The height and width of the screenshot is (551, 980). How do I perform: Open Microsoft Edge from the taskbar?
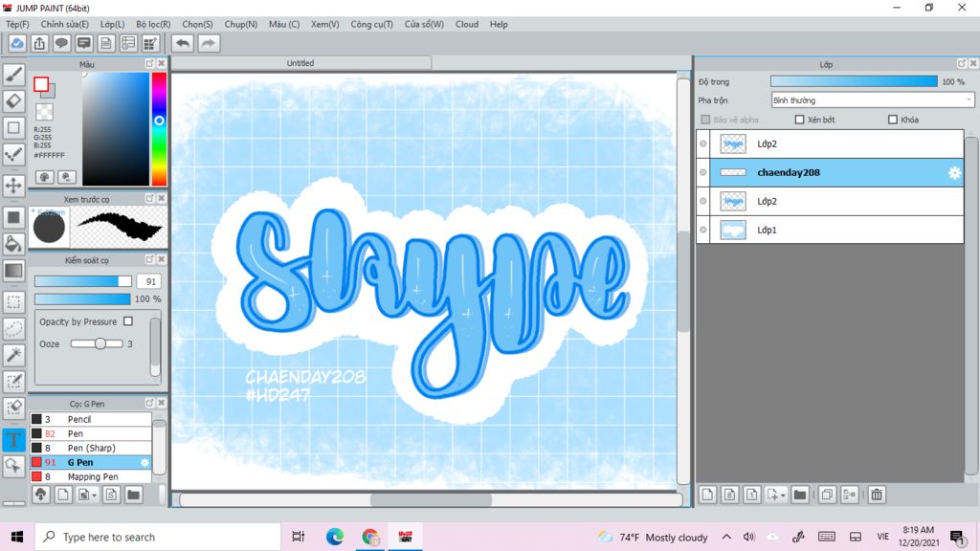[334, 537]
